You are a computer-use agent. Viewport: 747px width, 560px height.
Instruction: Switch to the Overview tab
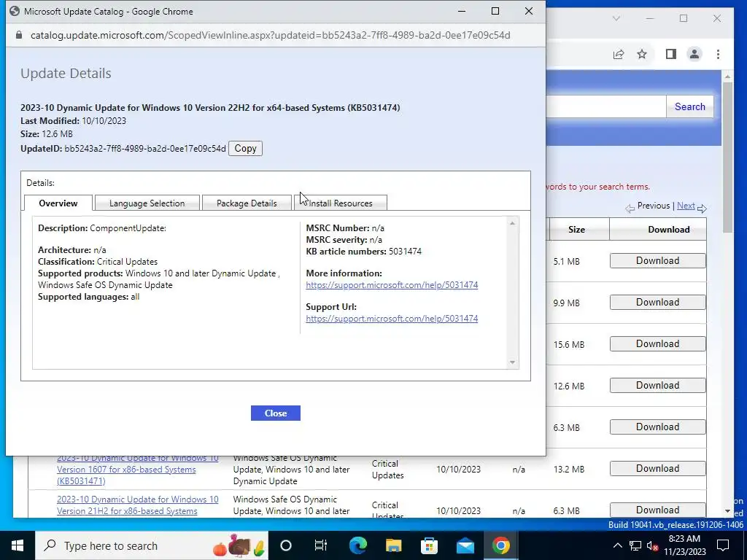[58, 203]
